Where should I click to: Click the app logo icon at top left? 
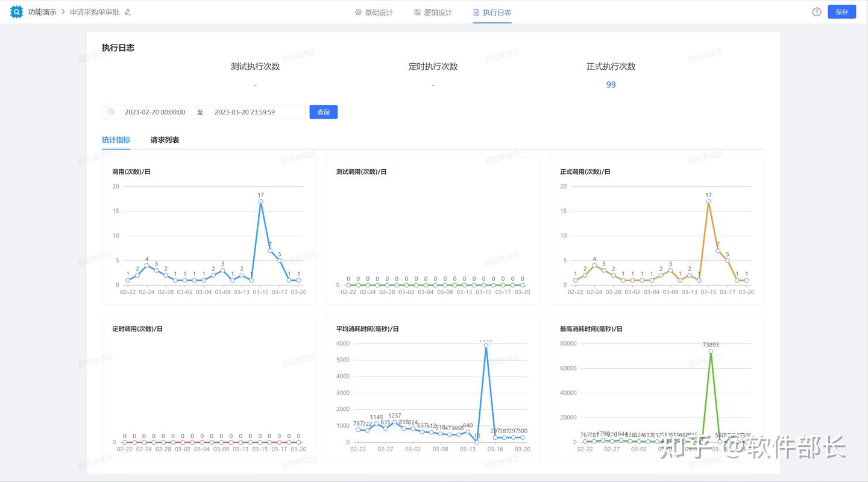click(16, 11)
